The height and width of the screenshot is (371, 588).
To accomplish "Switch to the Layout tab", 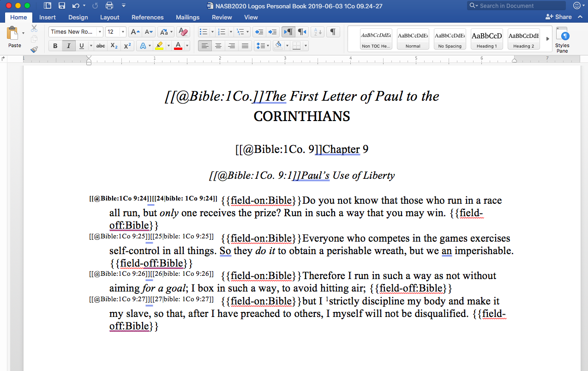I will pos(110,17).
